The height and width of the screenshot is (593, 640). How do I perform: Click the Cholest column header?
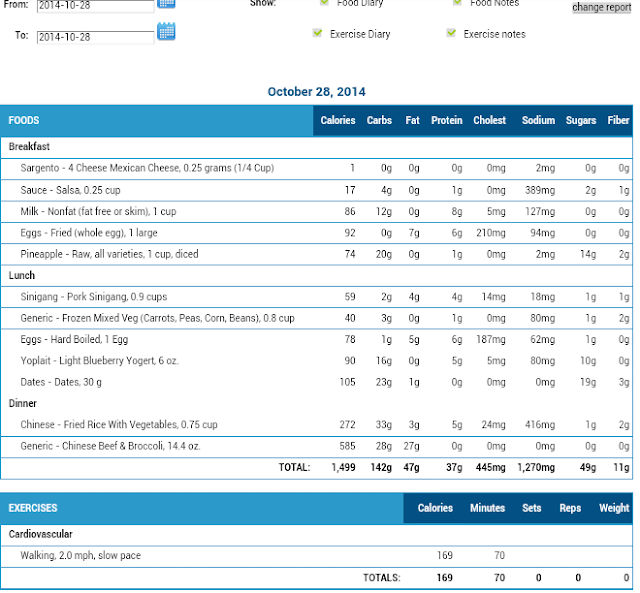coord(489,120)
